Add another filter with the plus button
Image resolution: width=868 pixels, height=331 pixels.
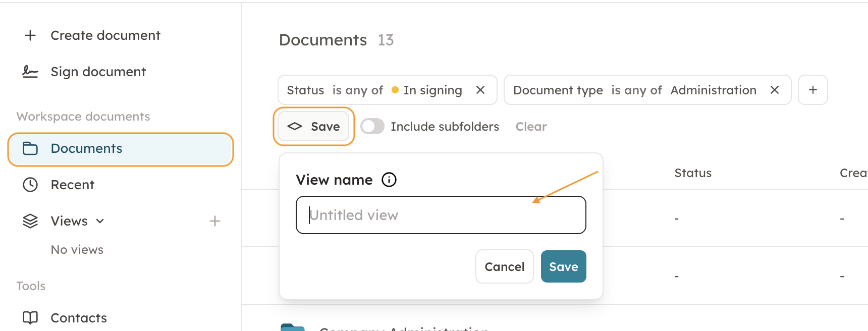[812, 90]
